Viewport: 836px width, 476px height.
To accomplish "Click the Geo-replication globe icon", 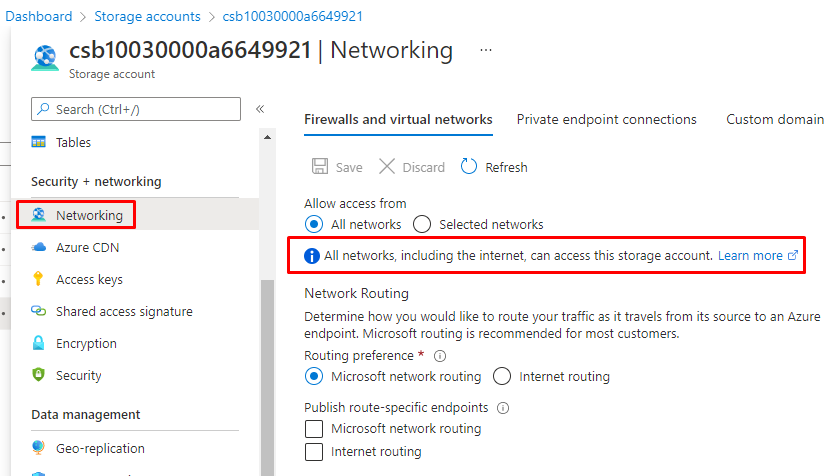I will point(39,448).
